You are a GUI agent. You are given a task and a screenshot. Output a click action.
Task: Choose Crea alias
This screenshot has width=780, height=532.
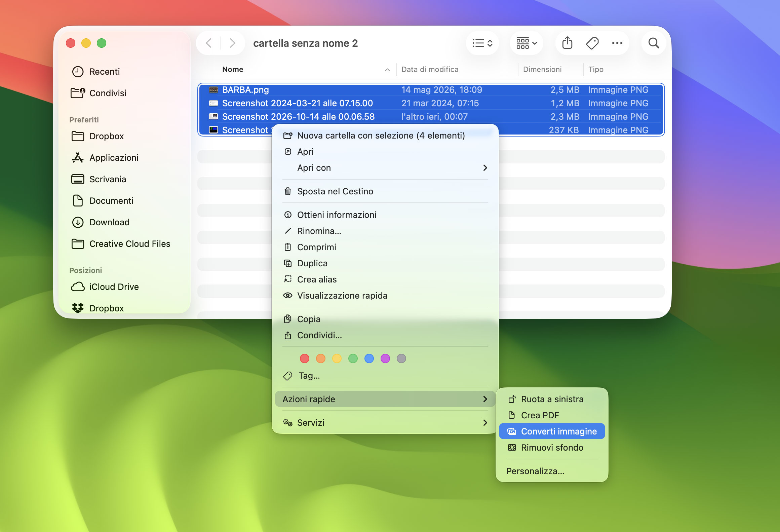click(385, 279)
